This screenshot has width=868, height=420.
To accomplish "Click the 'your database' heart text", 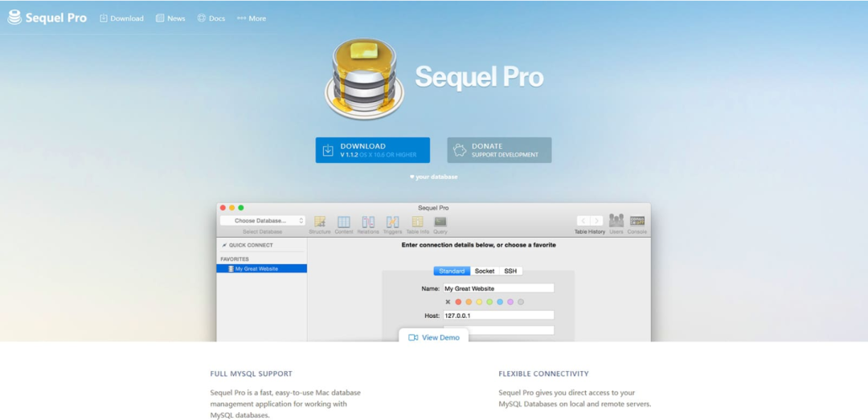I will (x=433, y=177).
